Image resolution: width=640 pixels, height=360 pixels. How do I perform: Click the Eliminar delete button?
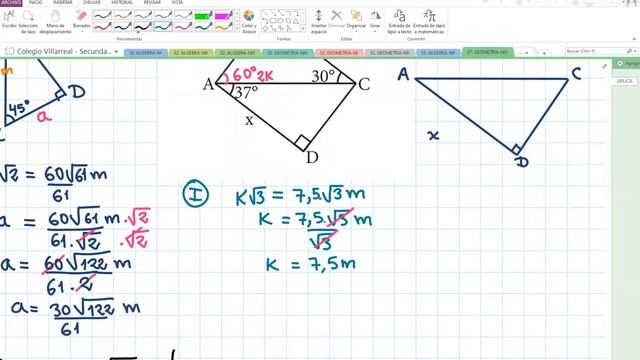coord(337,19)
